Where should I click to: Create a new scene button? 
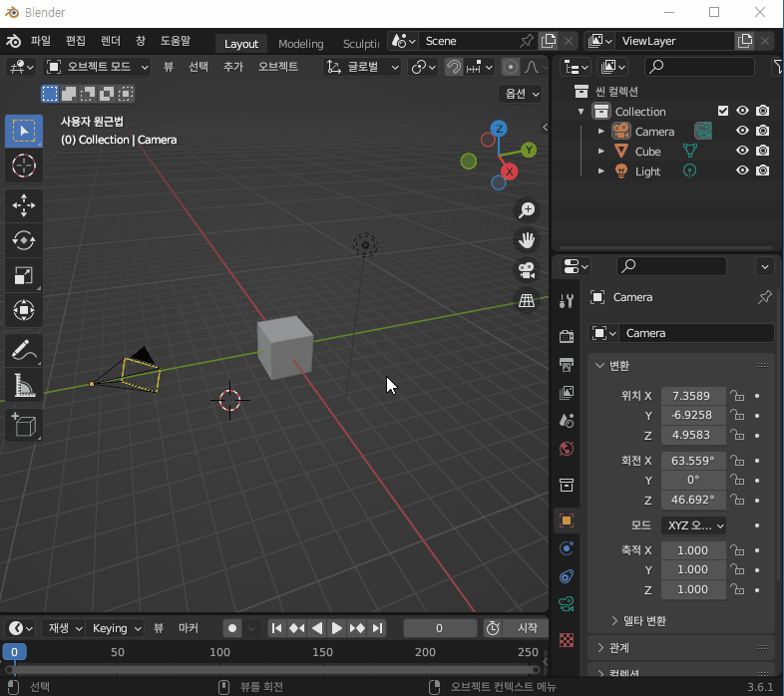[549, 41]
